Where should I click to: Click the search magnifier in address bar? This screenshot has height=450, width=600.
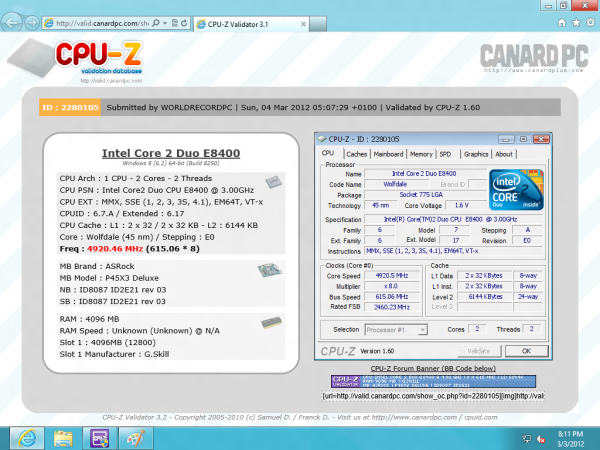(x=156, y=23)
